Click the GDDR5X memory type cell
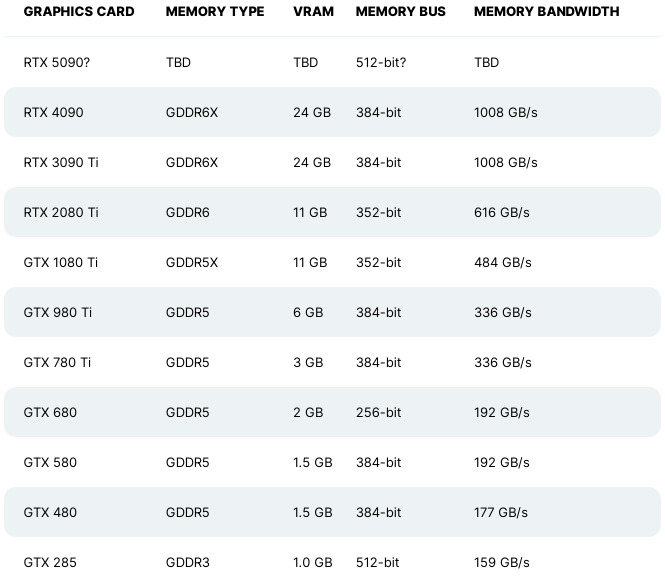Screen dimensions: 665x577 (x=192, y=262)
